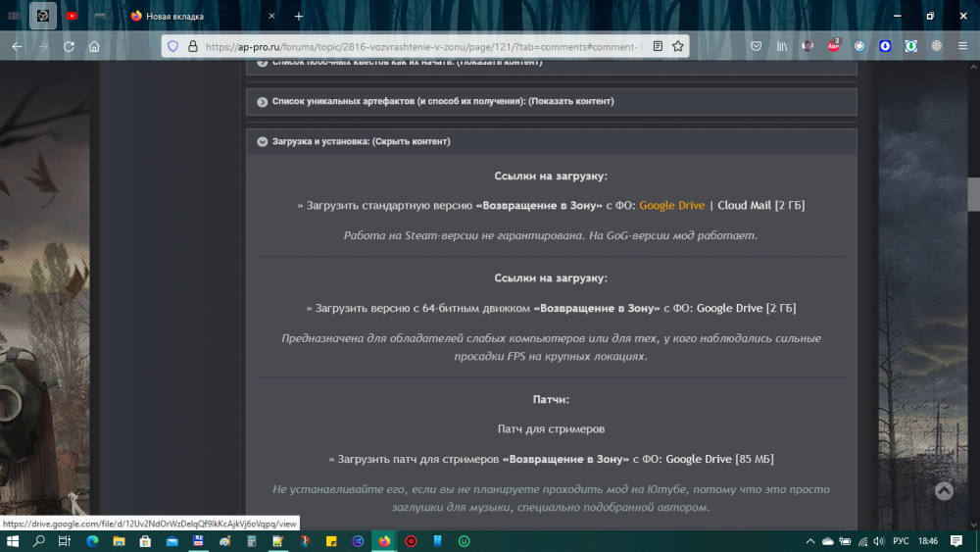The image size is (980, 552).
Task: Open the Firefox hamburger menu
Action: 962,46
